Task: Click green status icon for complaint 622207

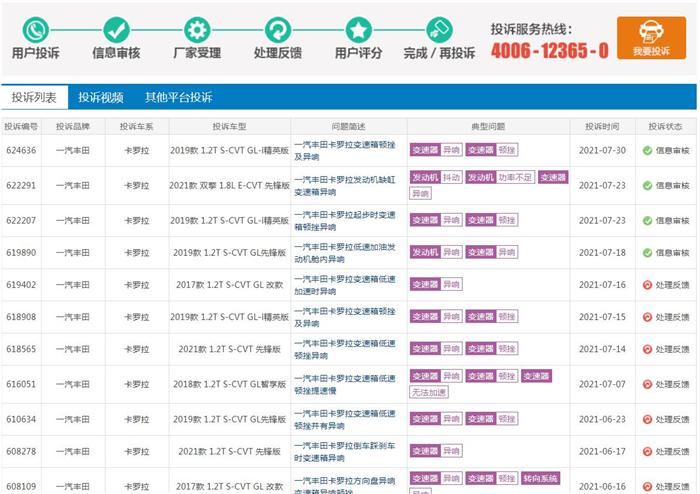Action: point(647,220)
